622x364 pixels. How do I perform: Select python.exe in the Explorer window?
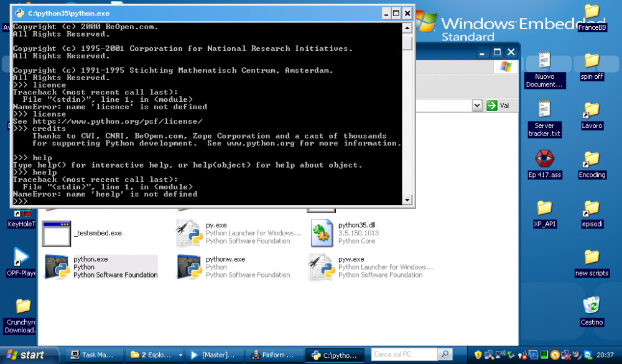point(101,266)
